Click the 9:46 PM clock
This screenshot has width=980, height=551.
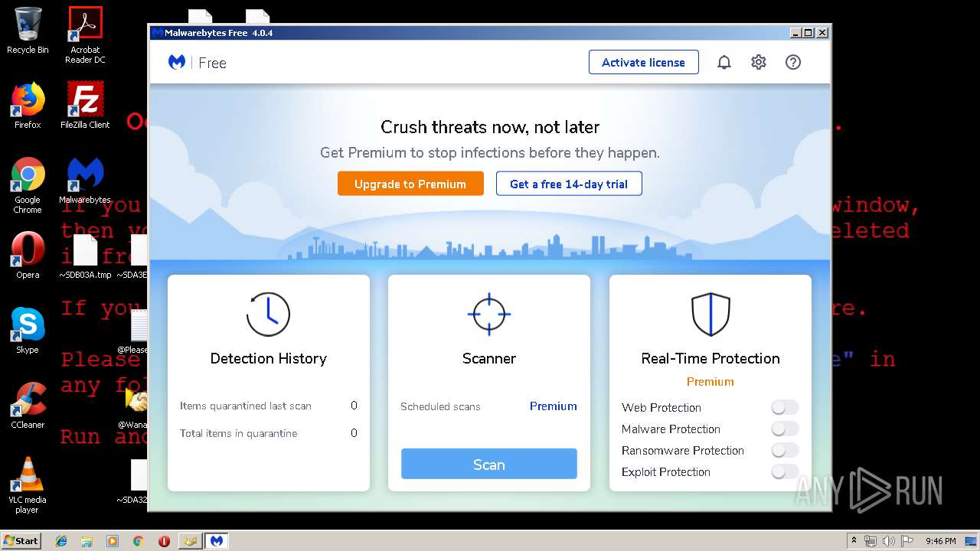pyautogui.click(x=940, y=541)
